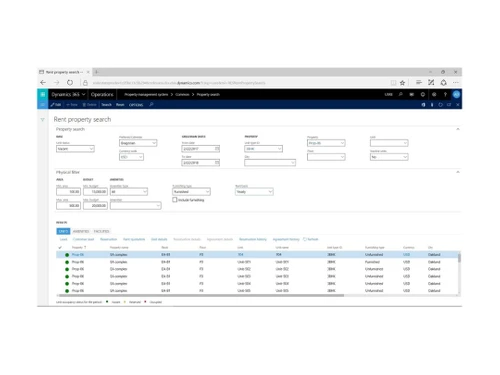Viewport: 500px width, 375px height.
Task: Open the Unit dropdown
Action: (x=389, y=143)
